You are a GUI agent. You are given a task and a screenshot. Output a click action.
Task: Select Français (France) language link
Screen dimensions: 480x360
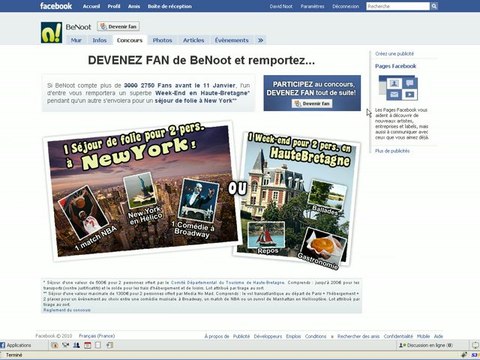coord(97,336)
